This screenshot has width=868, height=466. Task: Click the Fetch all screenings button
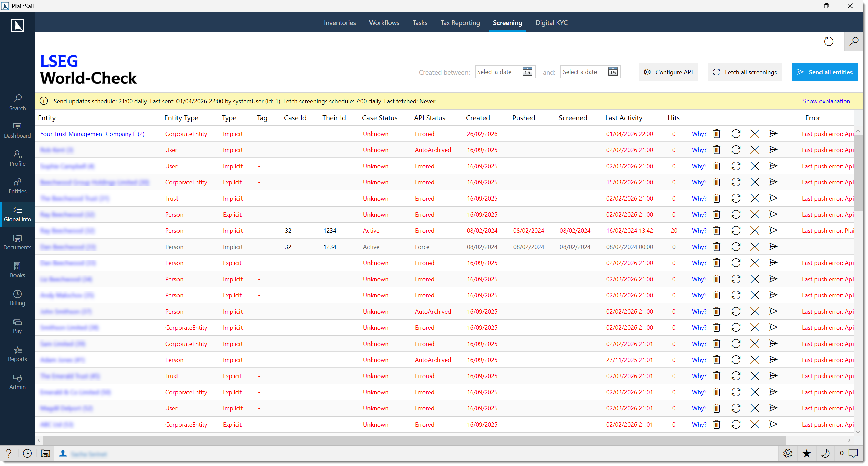tap(744, 72)
